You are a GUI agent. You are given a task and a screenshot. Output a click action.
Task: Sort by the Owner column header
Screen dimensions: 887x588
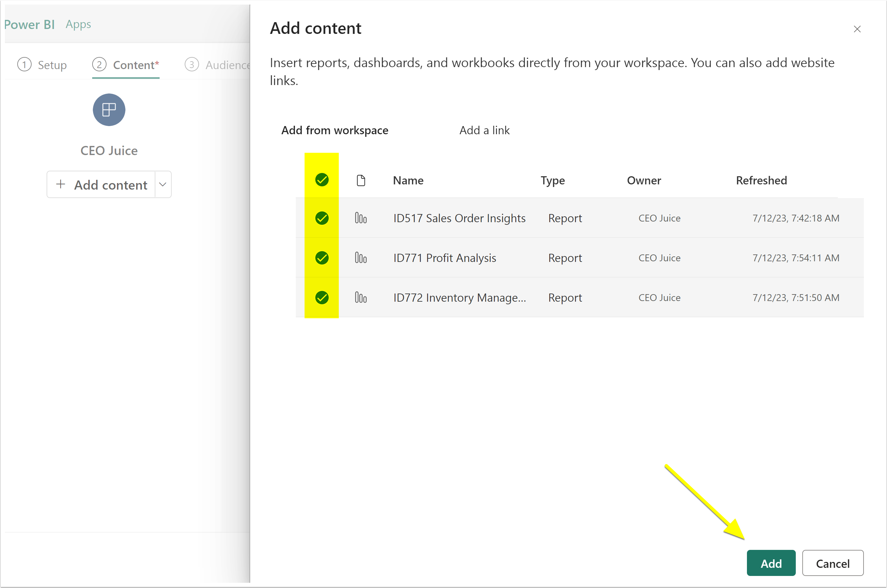[x=644, y=180]
